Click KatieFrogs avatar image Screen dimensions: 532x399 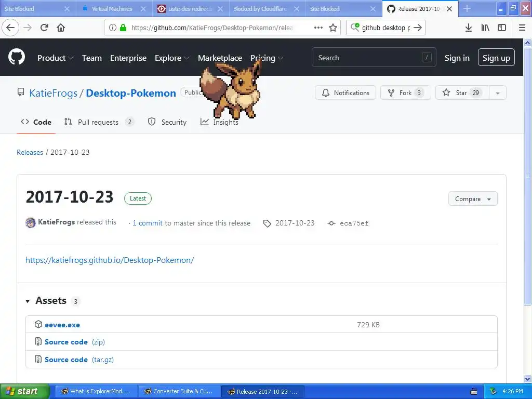click(31, 223)
